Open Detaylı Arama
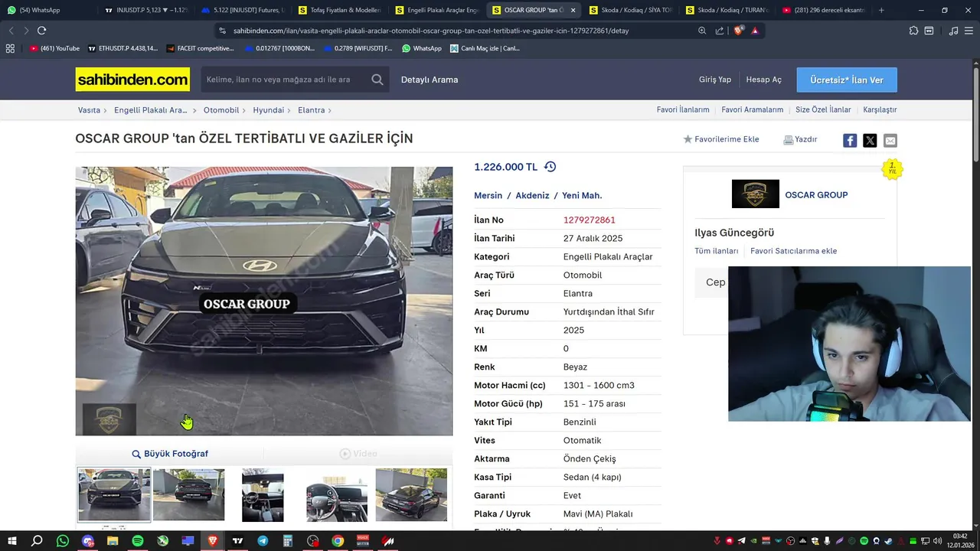 click(x=430, y=80)
